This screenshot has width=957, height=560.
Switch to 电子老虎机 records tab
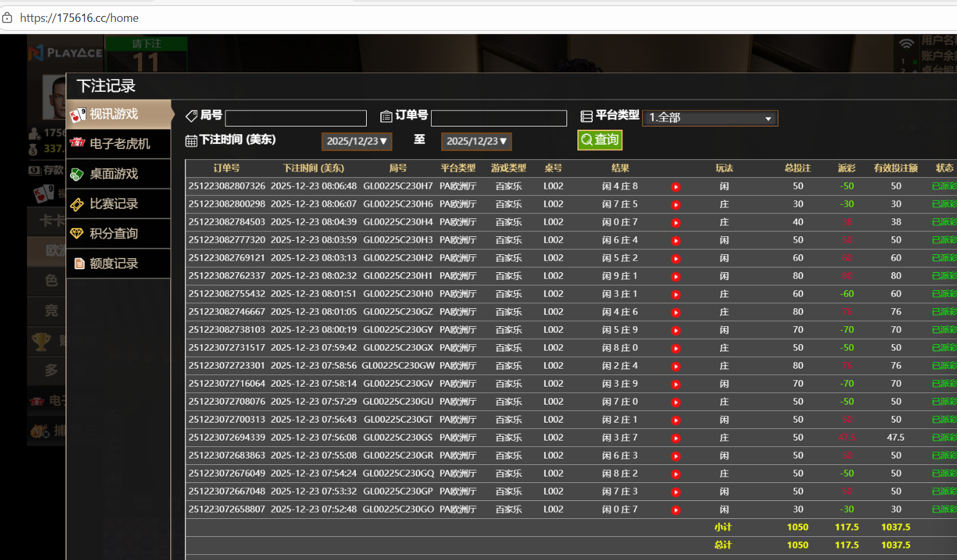click(119, 144)
